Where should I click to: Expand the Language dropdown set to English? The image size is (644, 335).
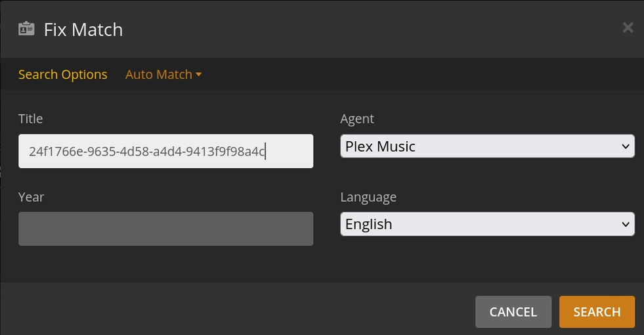487,224
